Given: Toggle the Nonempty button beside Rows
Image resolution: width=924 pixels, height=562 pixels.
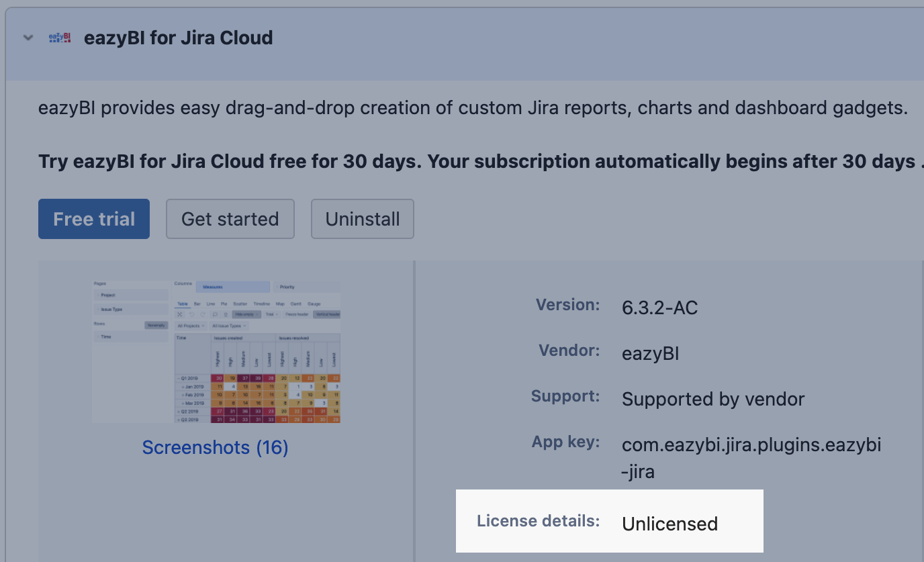Looking at the screenshot, I should pyautogui.click(x=156, y=326).
